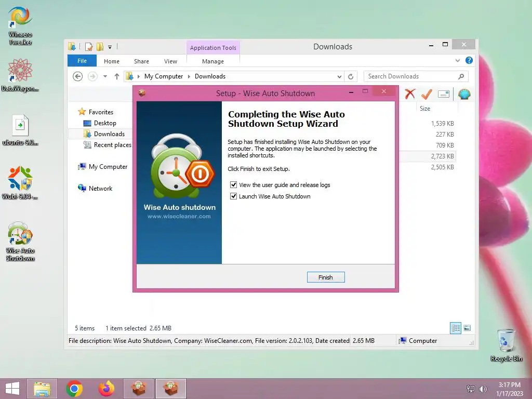
Task: Select Desktop in navigation pane
Action: [x=105, y=123]
